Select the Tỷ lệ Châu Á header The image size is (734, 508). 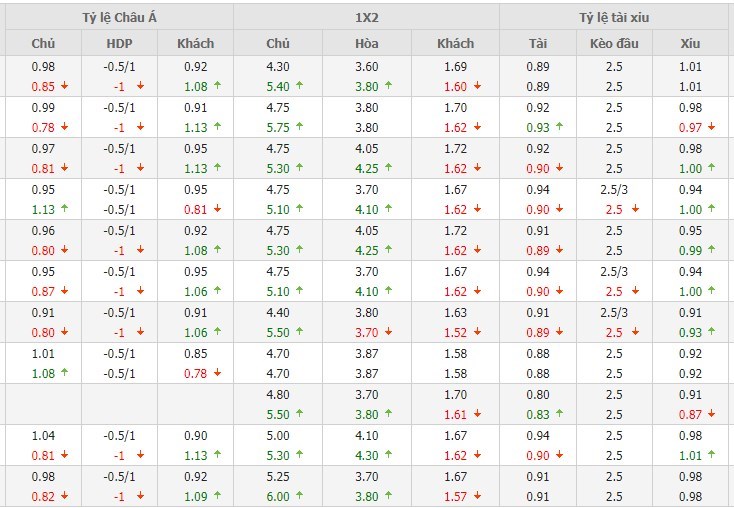(x=119, y=18)
